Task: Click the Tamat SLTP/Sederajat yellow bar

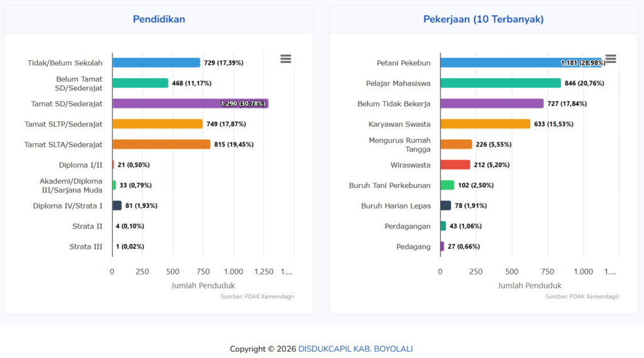Action: point(157,124)
